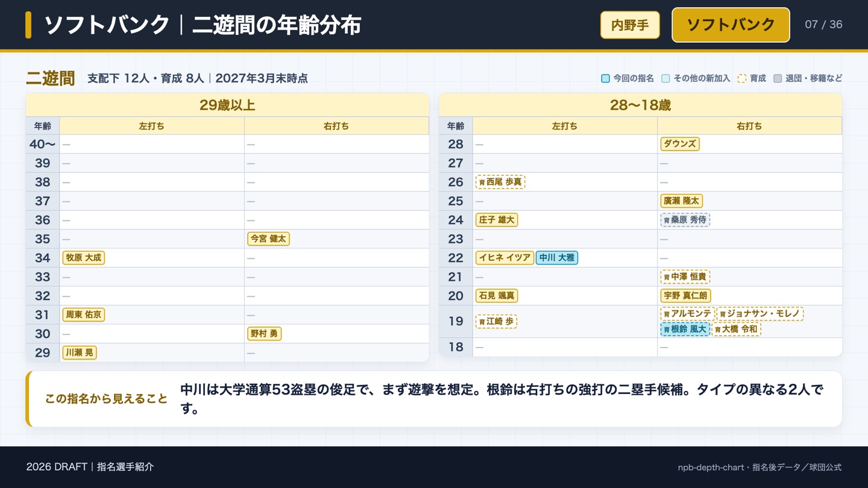Click the 育成 legend dashed swatch

[742, 78]
